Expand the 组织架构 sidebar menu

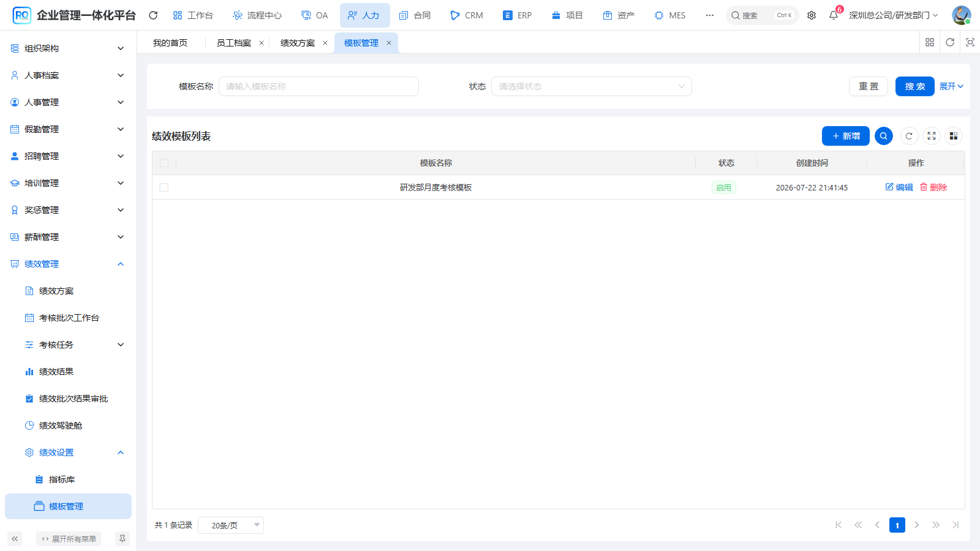click(x=68, y=48)
